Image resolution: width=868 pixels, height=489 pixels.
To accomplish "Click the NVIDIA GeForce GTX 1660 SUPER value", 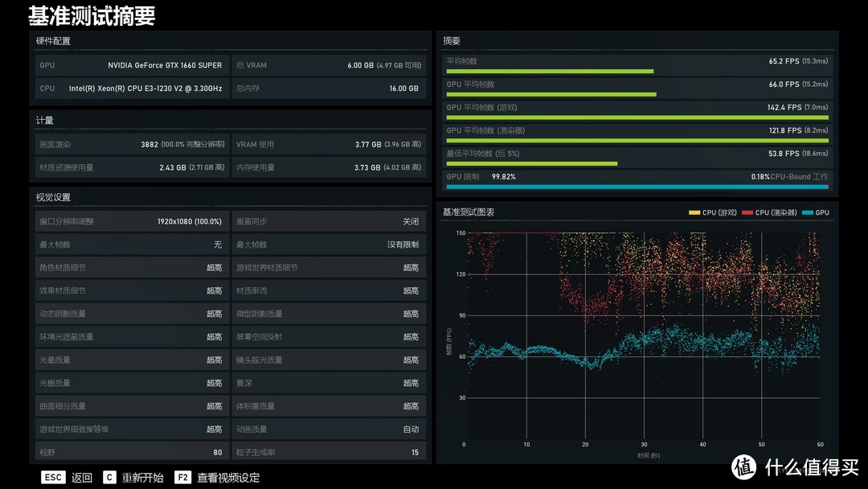I will 165,65.
